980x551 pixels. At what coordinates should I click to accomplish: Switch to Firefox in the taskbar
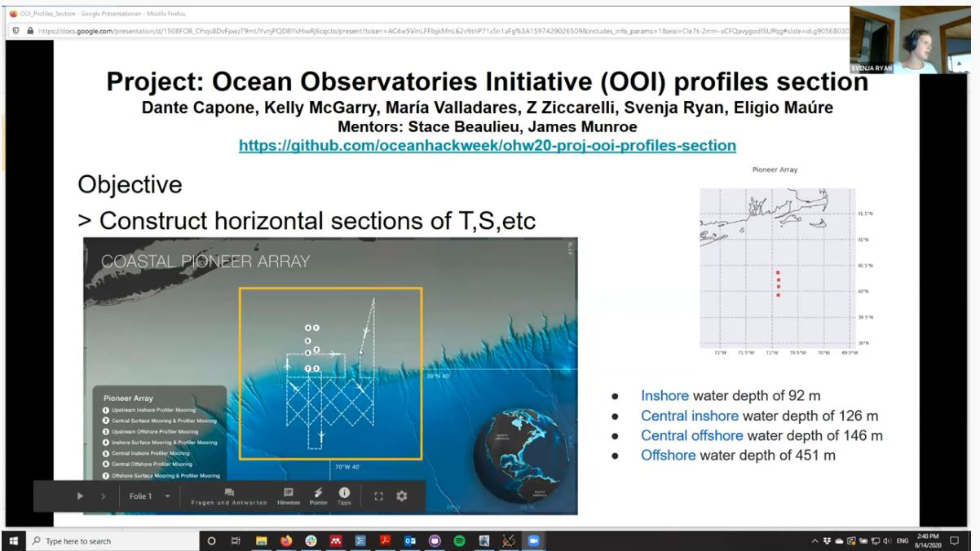[286, 540]
